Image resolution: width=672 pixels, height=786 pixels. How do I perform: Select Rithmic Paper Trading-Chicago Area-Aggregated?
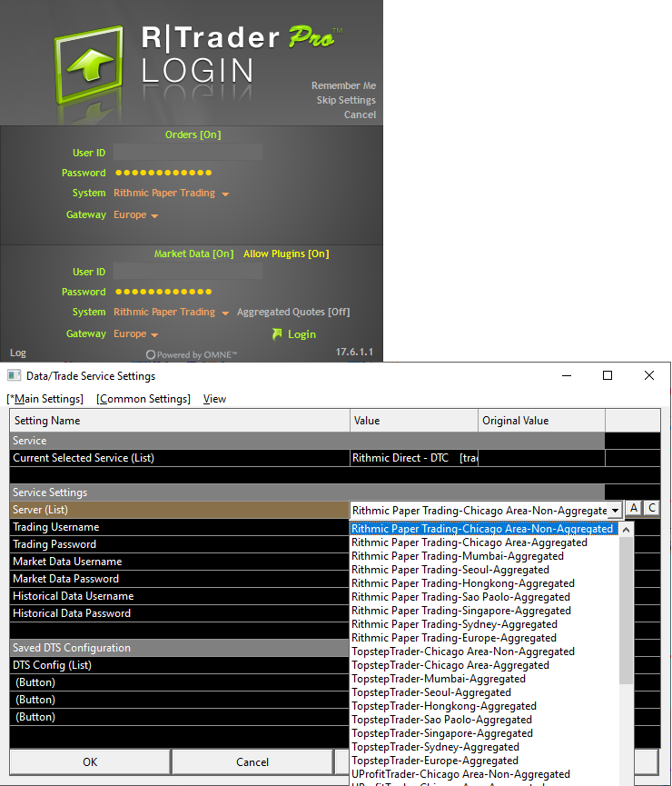tap(484, 542)
